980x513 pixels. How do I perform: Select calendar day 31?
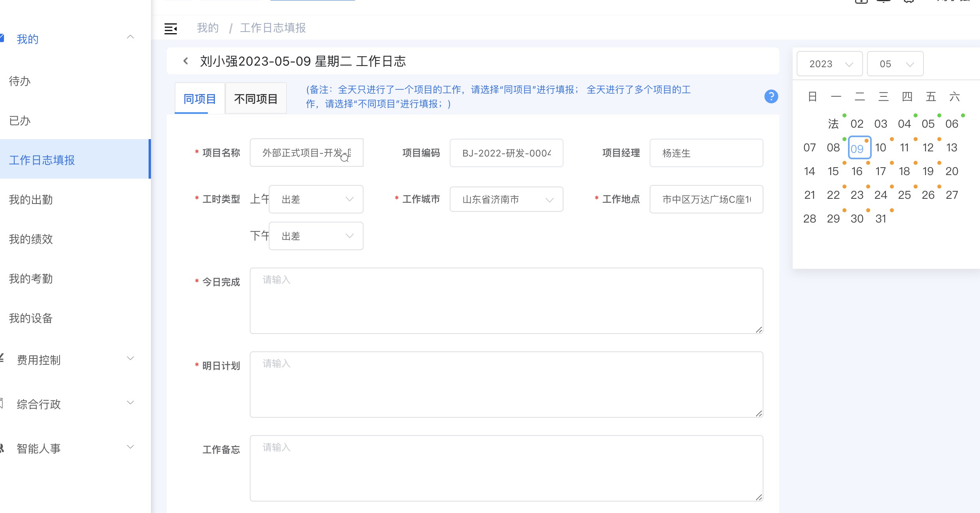[x=881, y=219]
